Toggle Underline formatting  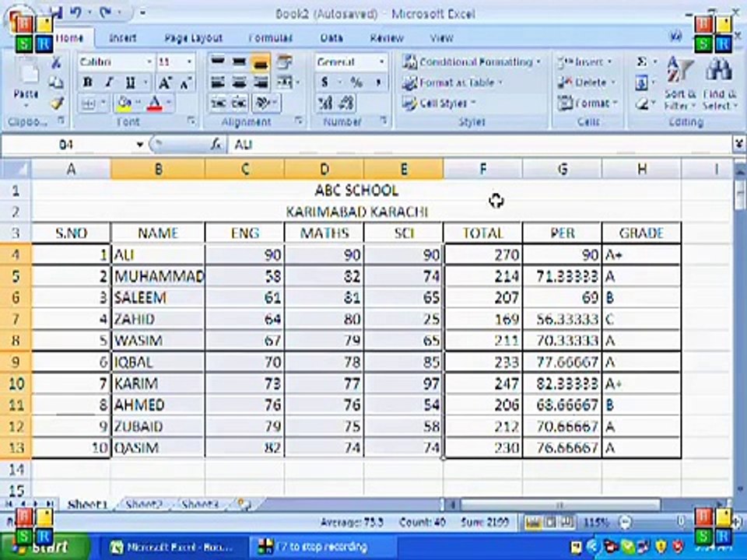point(130,82)
